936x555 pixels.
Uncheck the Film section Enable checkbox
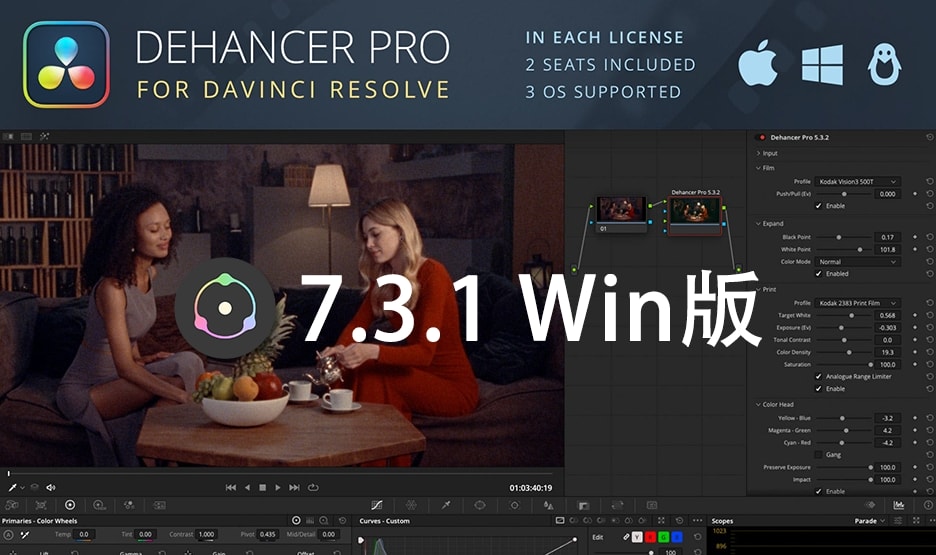click(818, 206)
